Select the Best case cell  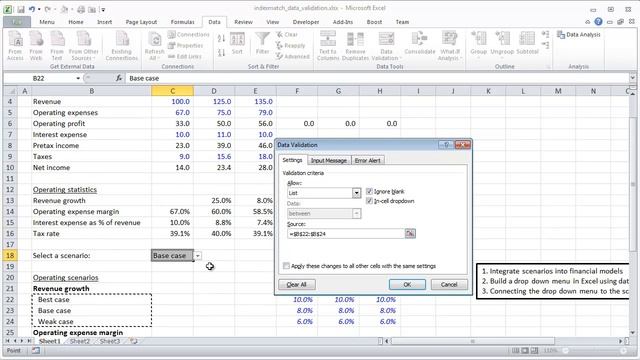(x=91, y=300)
